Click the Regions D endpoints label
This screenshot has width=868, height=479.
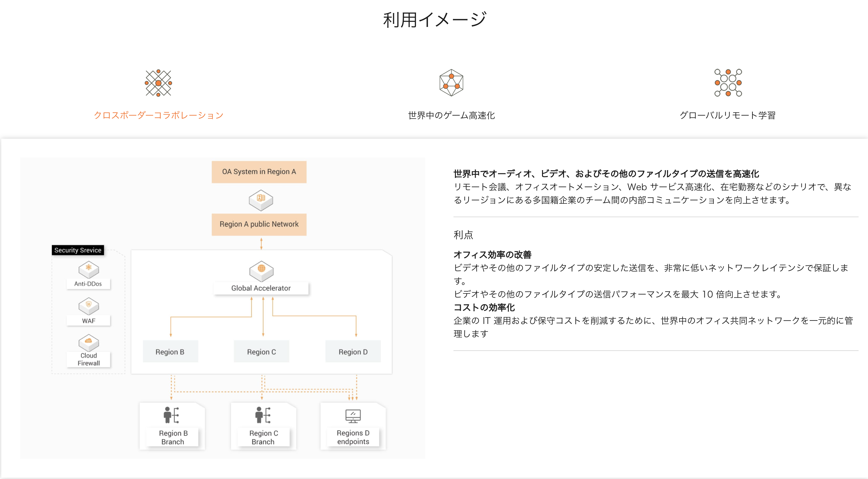point(353,437)
